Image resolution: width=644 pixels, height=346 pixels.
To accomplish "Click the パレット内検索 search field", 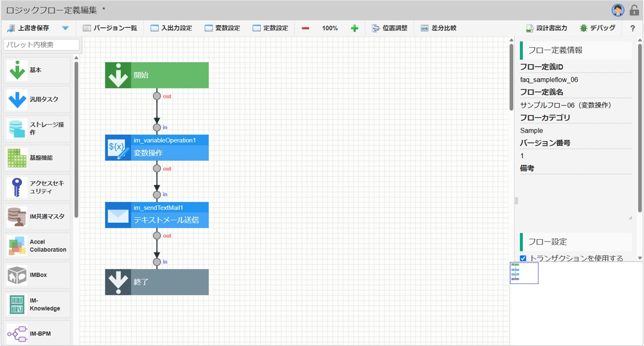I will [41, 45].
